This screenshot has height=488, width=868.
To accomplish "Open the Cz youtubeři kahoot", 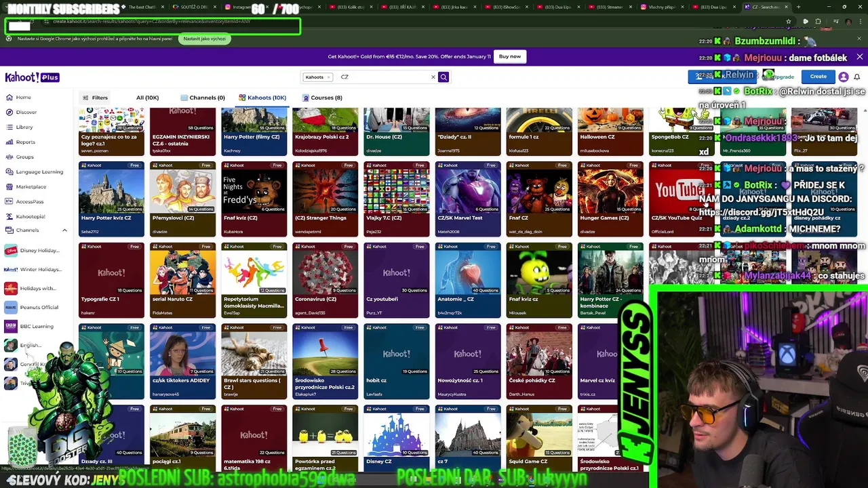I will pos(397,281).
